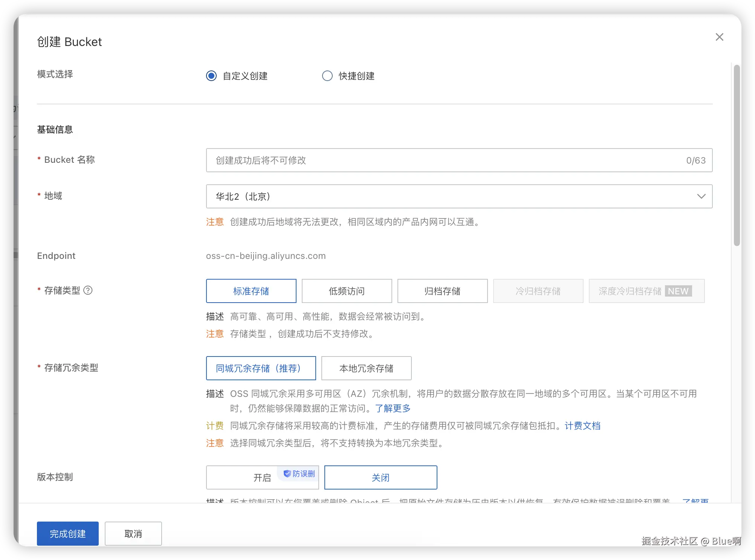Set version control to 关闭

coord(381,477)
